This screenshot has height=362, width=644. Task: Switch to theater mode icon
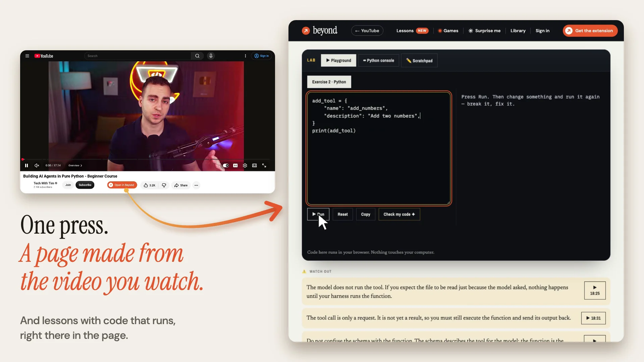(255, 166)
